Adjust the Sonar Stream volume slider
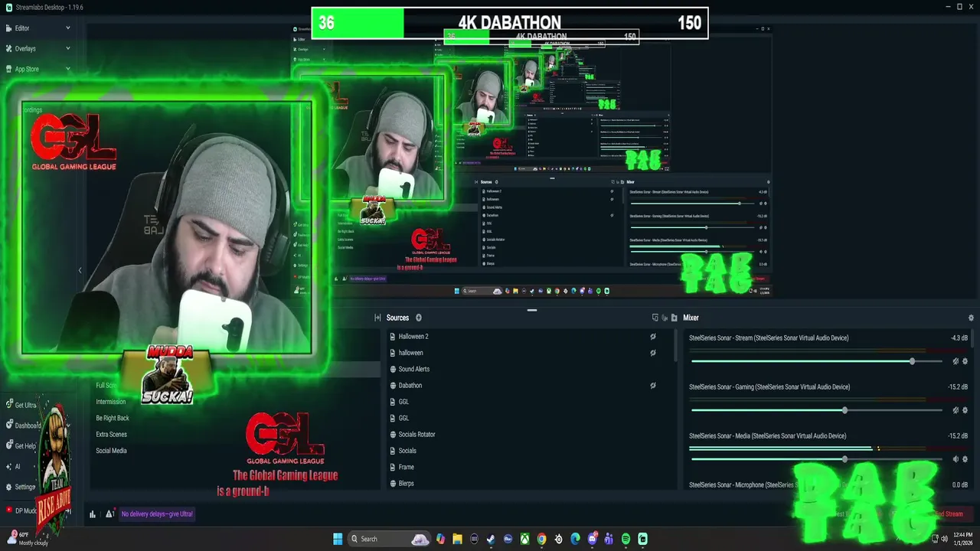Screen dimensions: 980x551 click(816, 361)
